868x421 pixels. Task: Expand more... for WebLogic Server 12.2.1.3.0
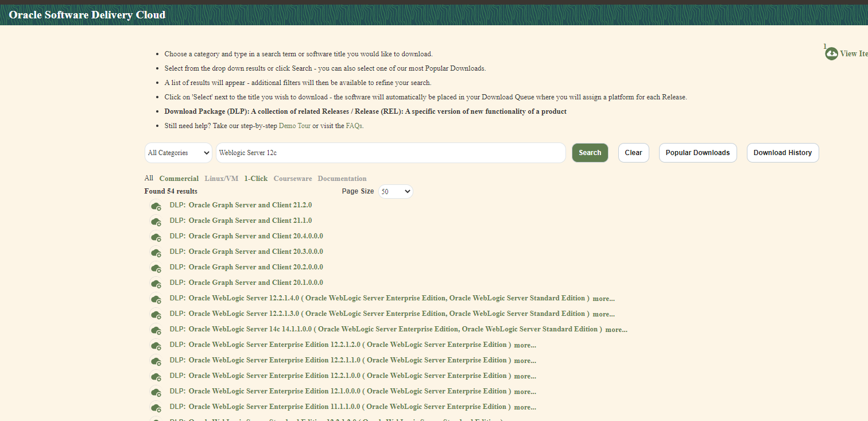[x=603, y=314]
